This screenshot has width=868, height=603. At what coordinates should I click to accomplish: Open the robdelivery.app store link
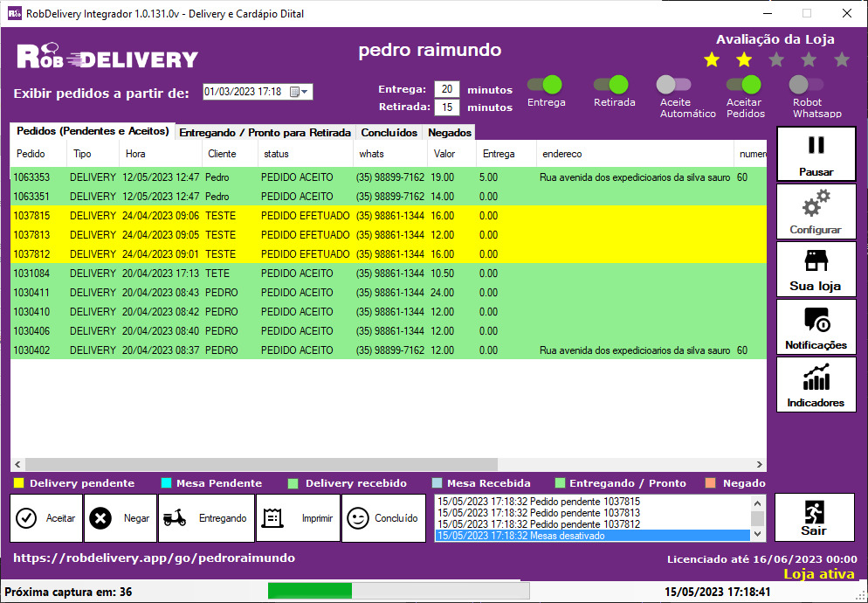click(x=154, y=558)
